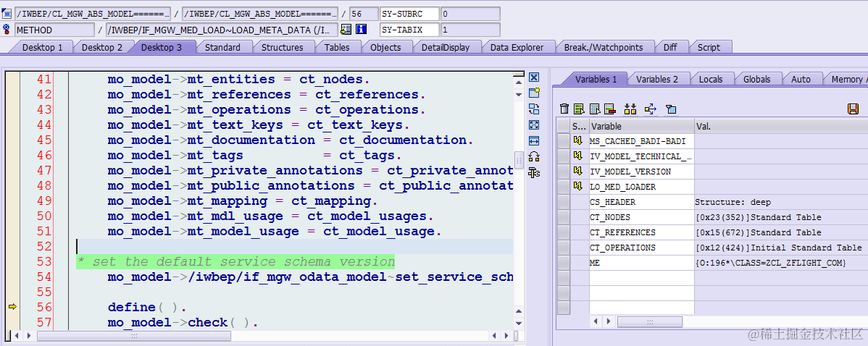Screen dimensions: 868x346
Task: Open the Script tab
Action: (709, 48)
